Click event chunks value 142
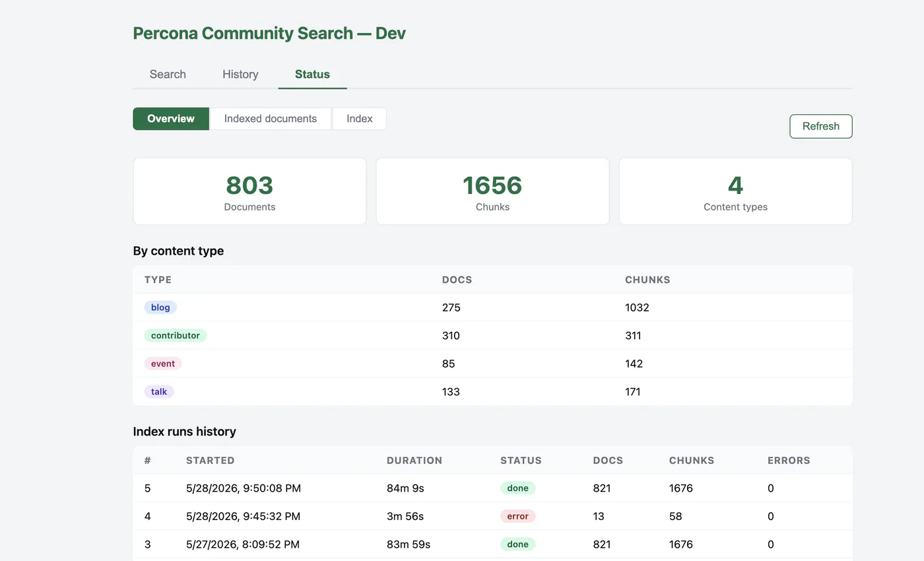Viewport: 924px width, 561px height. (634, 364)
